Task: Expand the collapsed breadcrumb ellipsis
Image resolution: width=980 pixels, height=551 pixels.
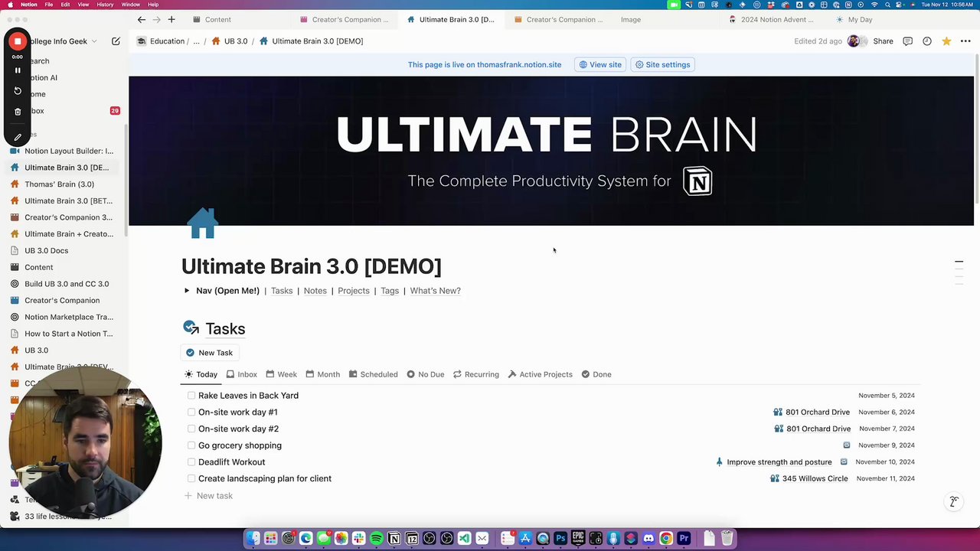Action: pyautogui.click(x=196, y=41)
